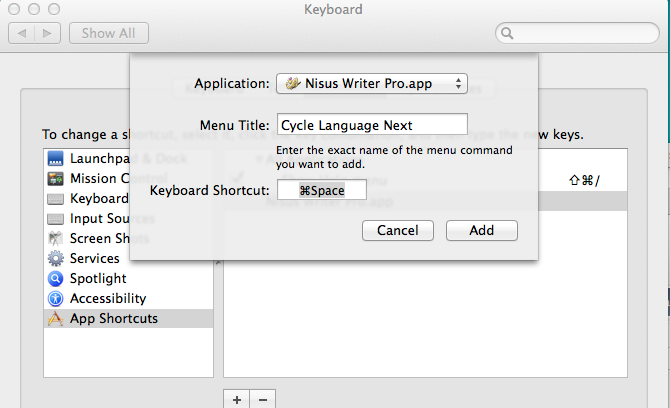The width and height of the screenshot is (670, 408).
Task: Select Spotlight in the category list
Action: (128, 279)
